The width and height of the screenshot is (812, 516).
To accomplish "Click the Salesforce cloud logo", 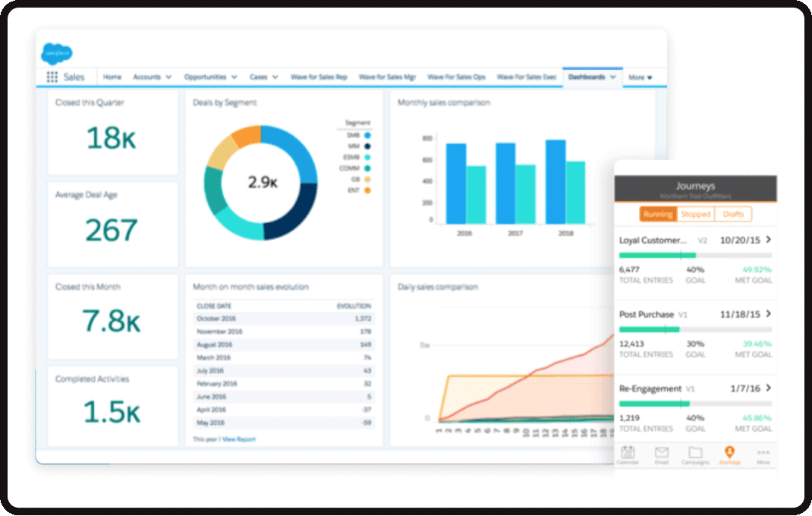I will [56, 53].
